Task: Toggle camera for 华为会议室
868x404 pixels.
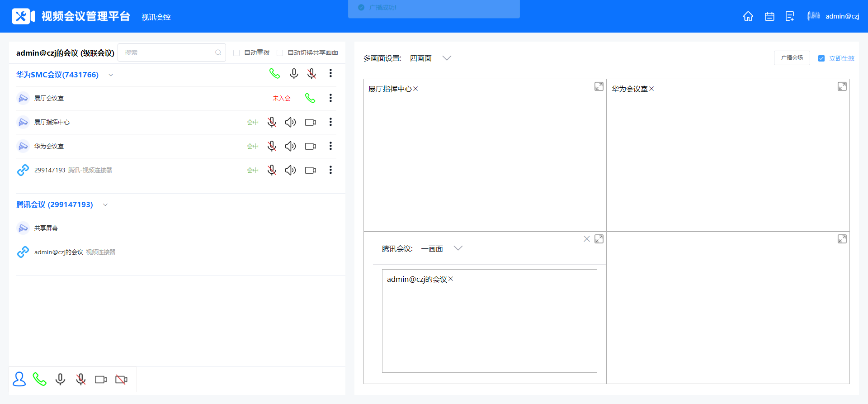Action: (x=311, y=146)
